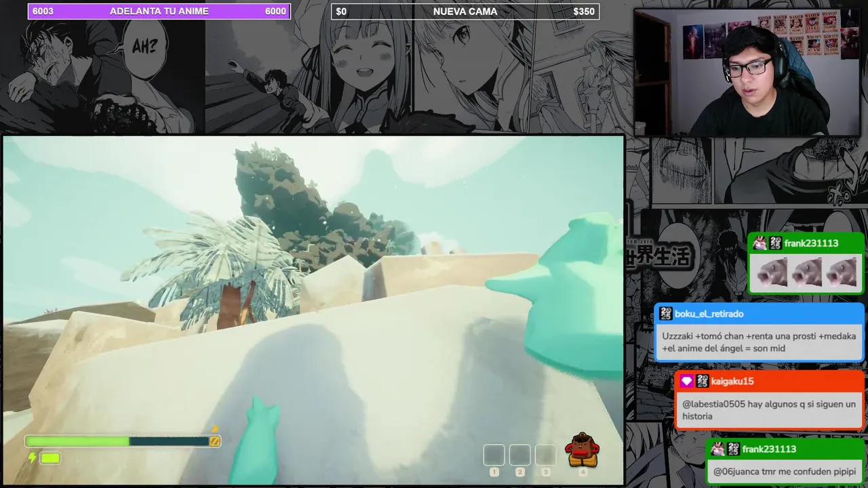The height and width of the screenshot is (488, 868).
Task: Click the $350 donation target amount
Action: click(584, 12)
